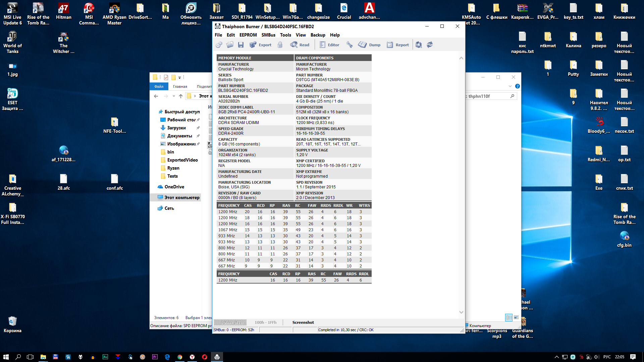
Task: Toggle Explorer details view button
Action: click(x=508, y=317)
